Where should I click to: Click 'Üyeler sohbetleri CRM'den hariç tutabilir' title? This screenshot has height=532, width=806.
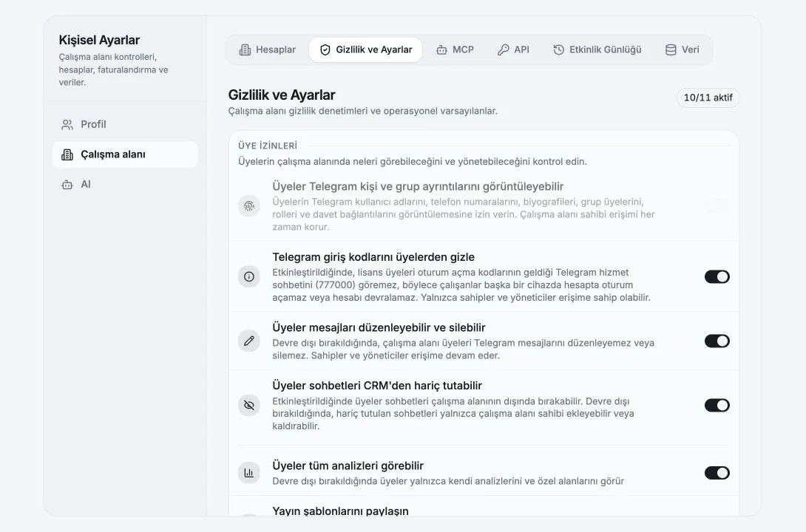tap(377, 386)
